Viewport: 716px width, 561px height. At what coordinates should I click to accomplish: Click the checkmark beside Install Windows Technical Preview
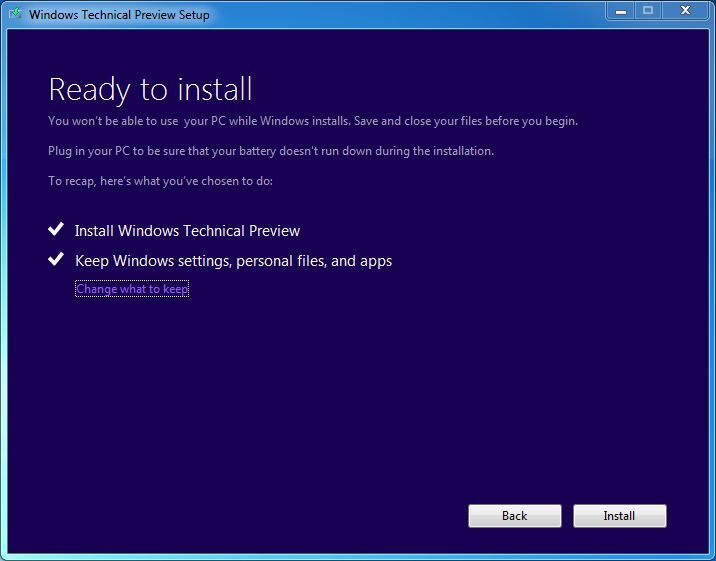tap(56, 230)
